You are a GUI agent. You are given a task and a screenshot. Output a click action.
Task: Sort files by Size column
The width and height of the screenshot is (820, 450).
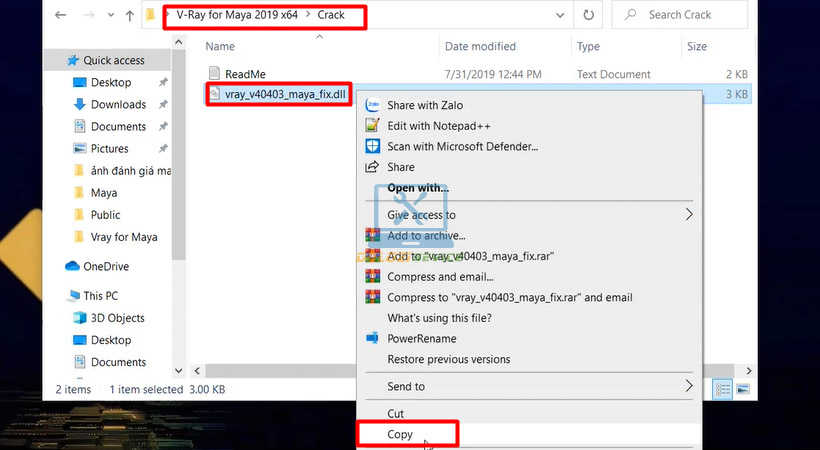click(x=697, y=46)
